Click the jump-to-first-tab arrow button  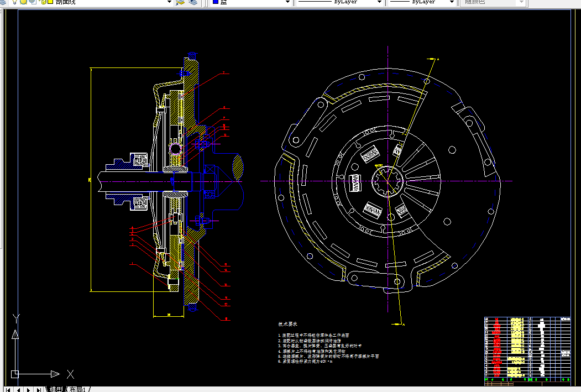point(8,389)
